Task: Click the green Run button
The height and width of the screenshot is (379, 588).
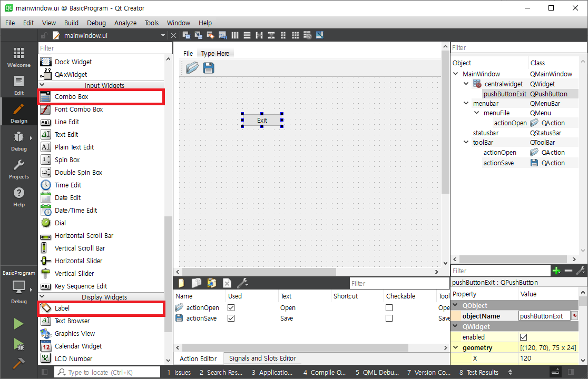Action: pos(18,324)
